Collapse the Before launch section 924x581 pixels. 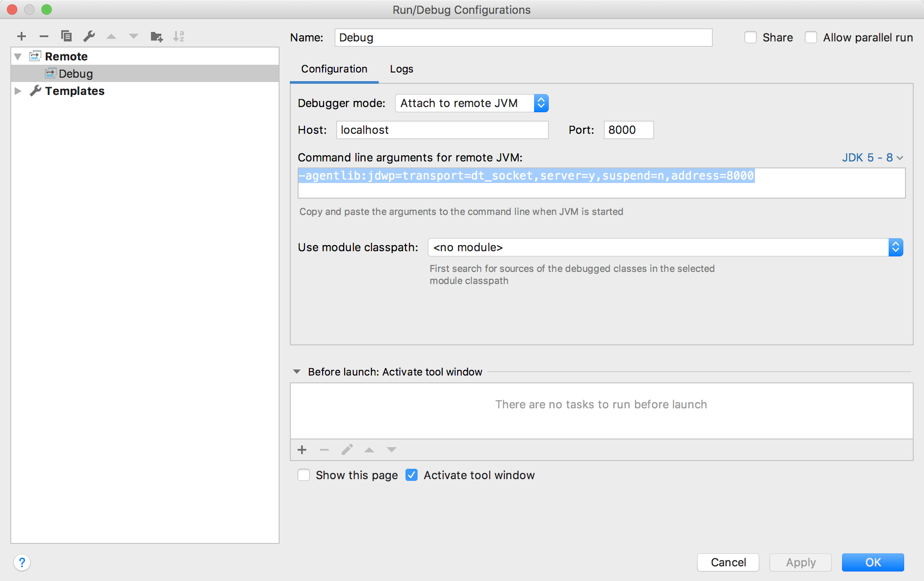297,372
